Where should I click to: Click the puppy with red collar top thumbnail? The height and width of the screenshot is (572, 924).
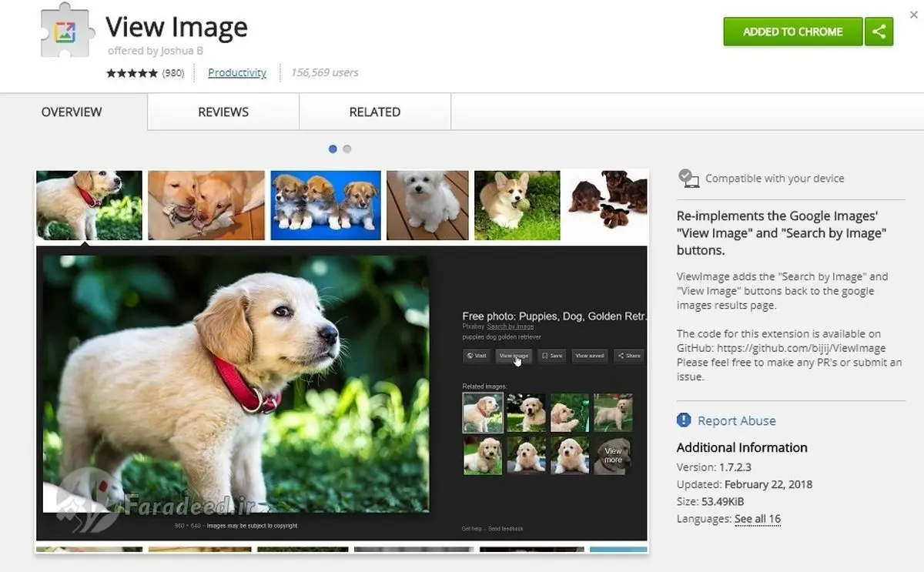point(89,206)
